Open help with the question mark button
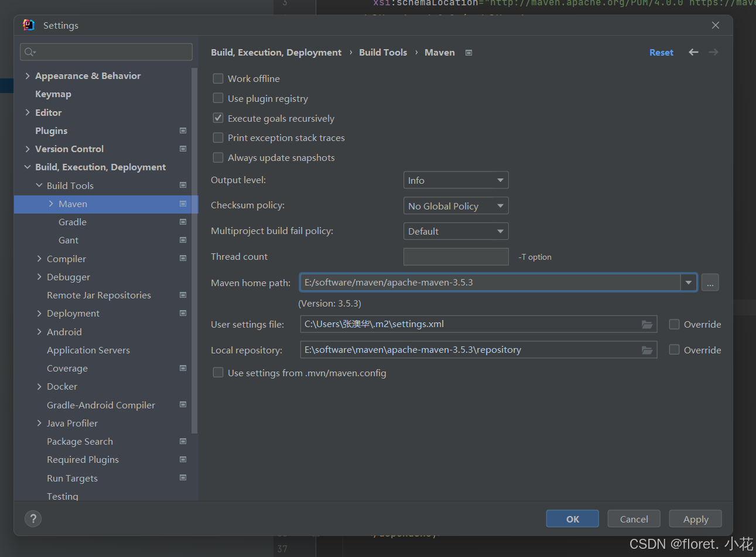Viewport: 756px width, 557px height. tap(33, 518)
